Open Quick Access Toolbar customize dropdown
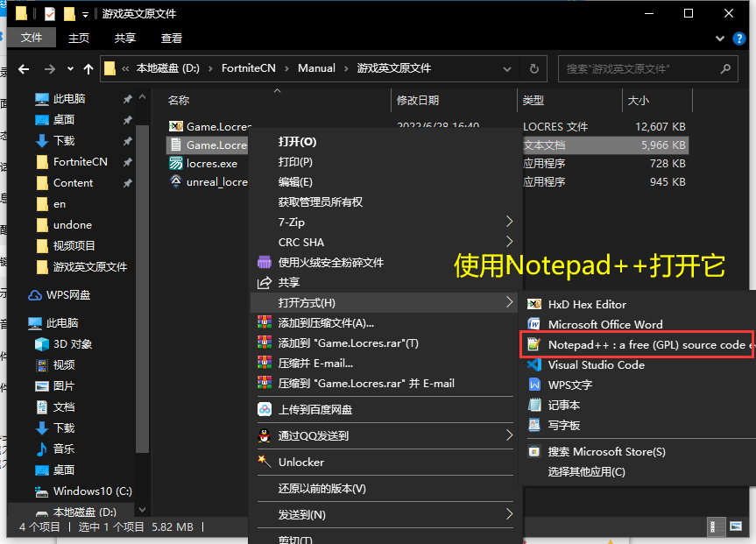 point(85,15)
